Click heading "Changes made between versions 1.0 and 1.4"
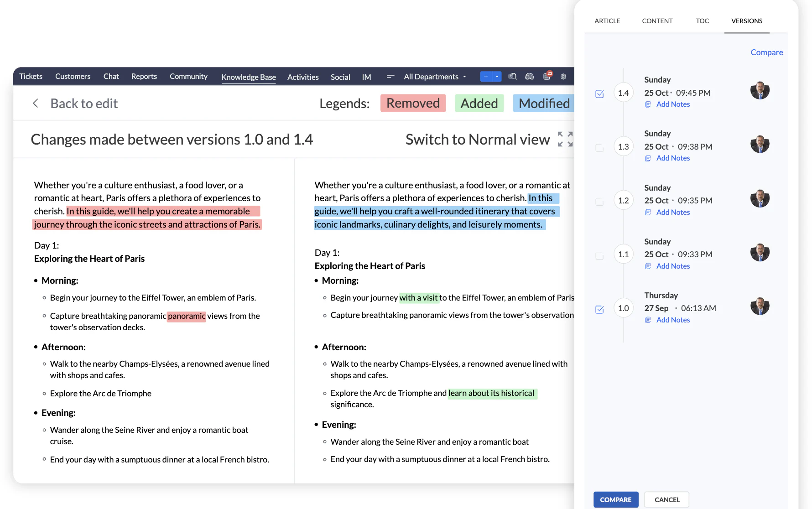The image size is (812, 509). (172, 139)
